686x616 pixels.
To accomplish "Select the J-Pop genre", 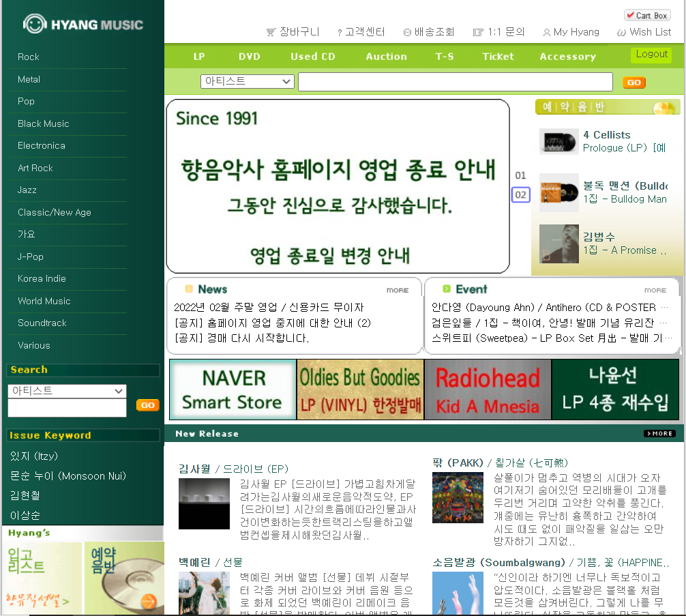I will [x=31, y=256].
